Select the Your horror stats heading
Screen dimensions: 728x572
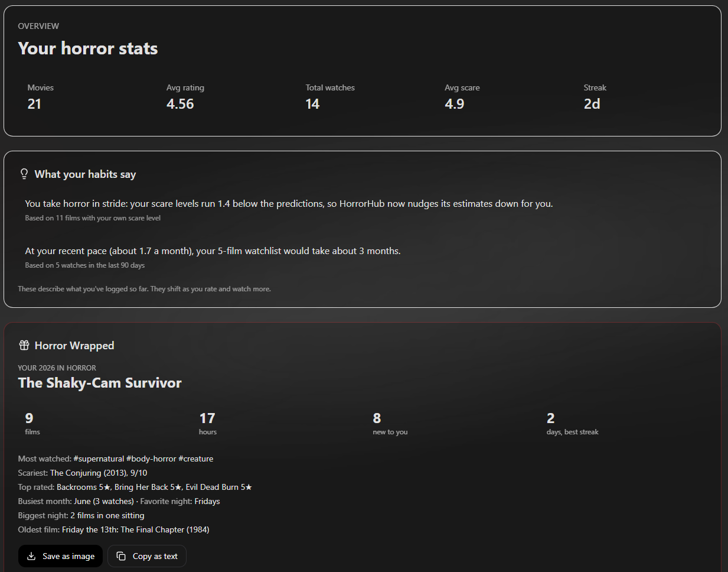88,48
